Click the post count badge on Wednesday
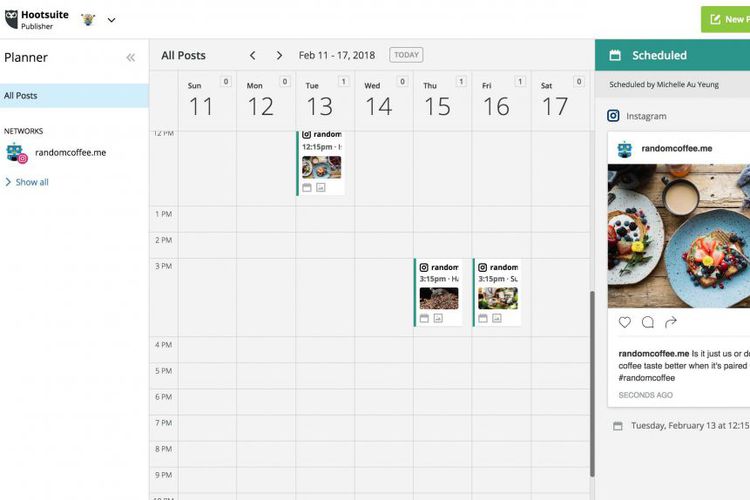This screenshot has height=500, width=750. coord(402,81)
